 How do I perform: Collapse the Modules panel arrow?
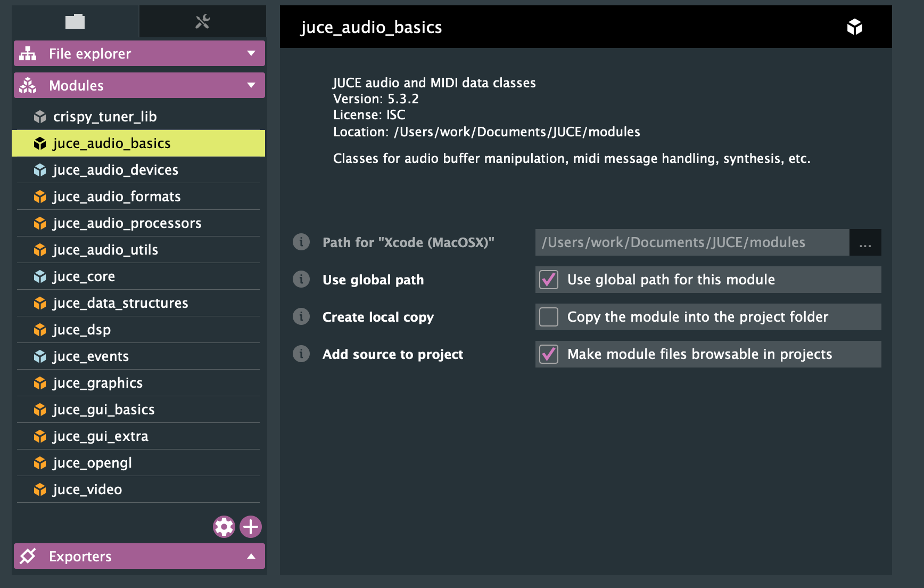251,85
